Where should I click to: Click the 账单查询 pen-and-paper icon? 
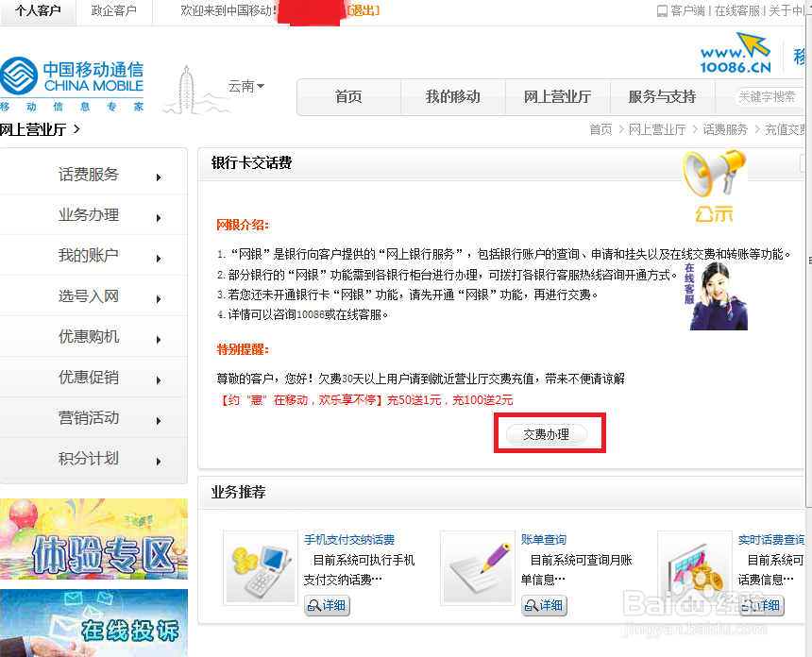pos(478,567)
